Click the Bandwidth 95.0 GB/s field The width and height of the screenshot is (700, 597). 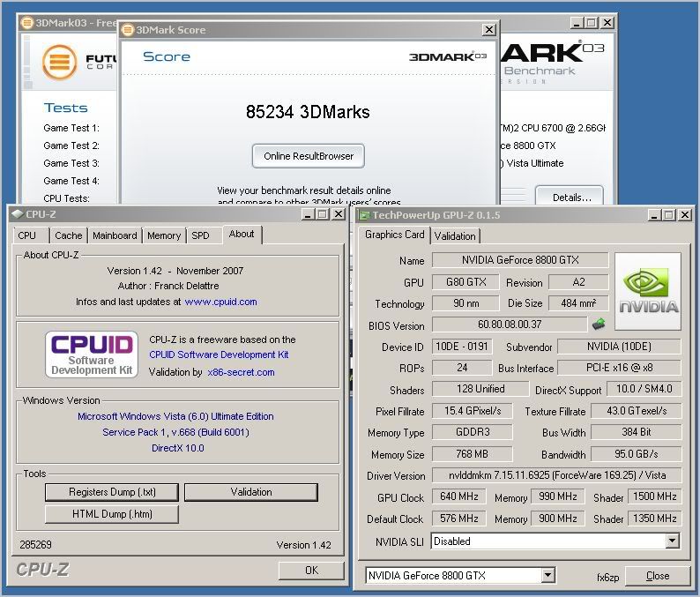tap(637, 454)
